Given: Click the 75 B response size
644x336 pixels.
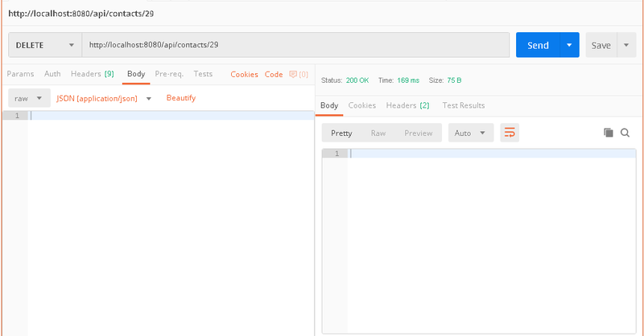Looking at the screenshot, I should pos(454,80).
